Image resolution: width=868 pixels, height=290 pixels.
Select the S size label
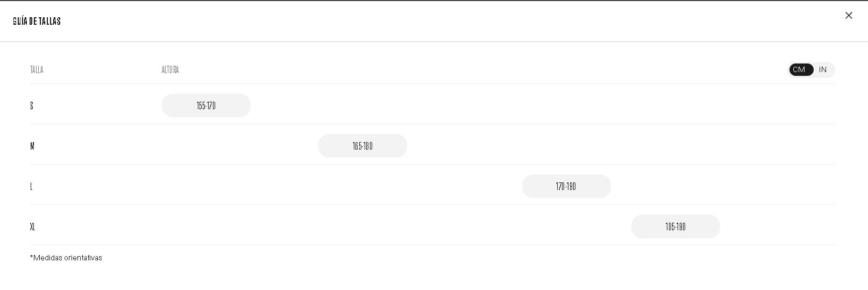(x=32, y=105)
